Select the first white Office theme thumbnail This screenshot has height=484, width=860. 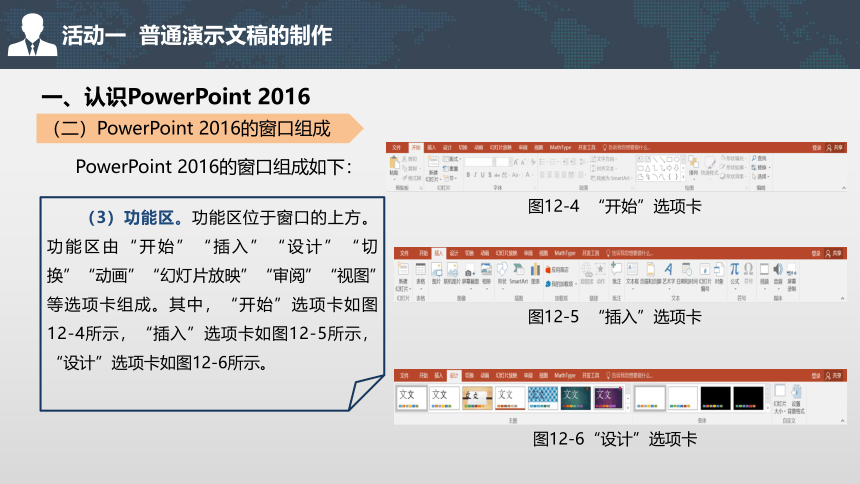pos(411,398)
